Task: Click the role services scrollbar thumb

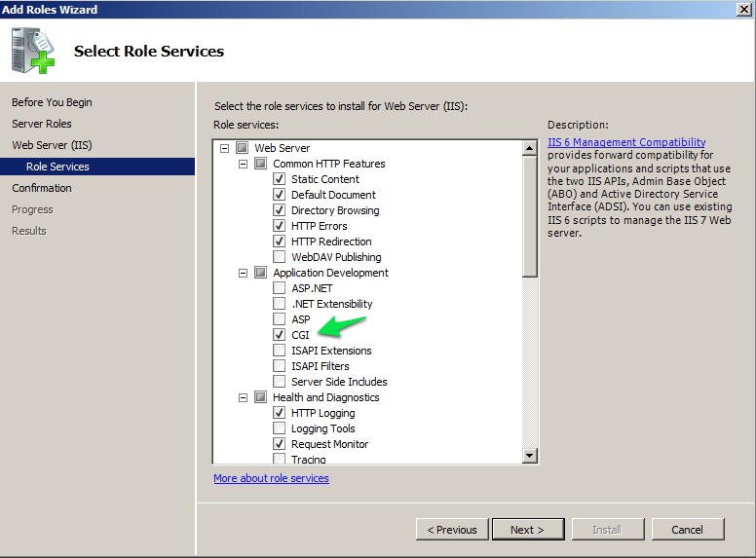Action: click(529, 216)
